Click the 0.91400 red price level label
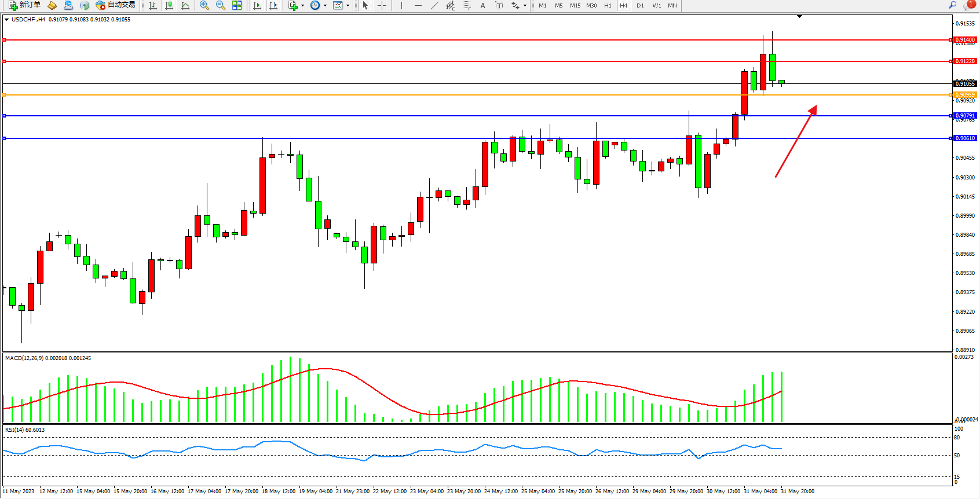The height and width of the screenshot is (499, 980). tap(965, 40)
